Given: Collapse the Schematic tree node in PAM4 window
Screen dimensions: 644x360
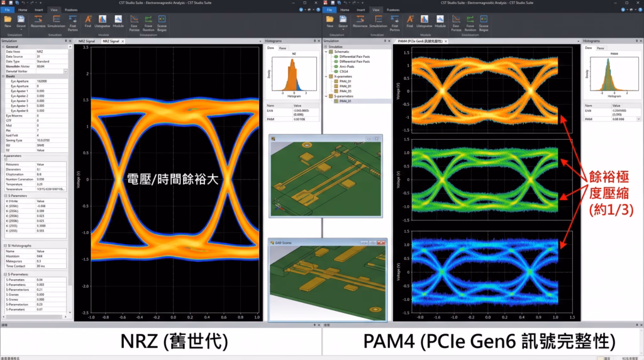Looking at the screenshot, I should 326,52.
